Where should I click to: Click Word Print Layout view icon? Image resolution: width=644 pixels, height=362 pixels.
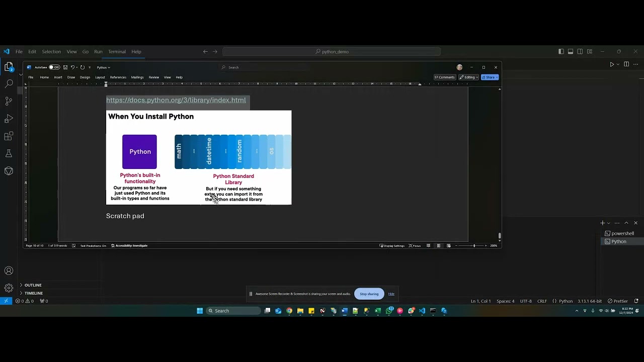pos(439,246)
